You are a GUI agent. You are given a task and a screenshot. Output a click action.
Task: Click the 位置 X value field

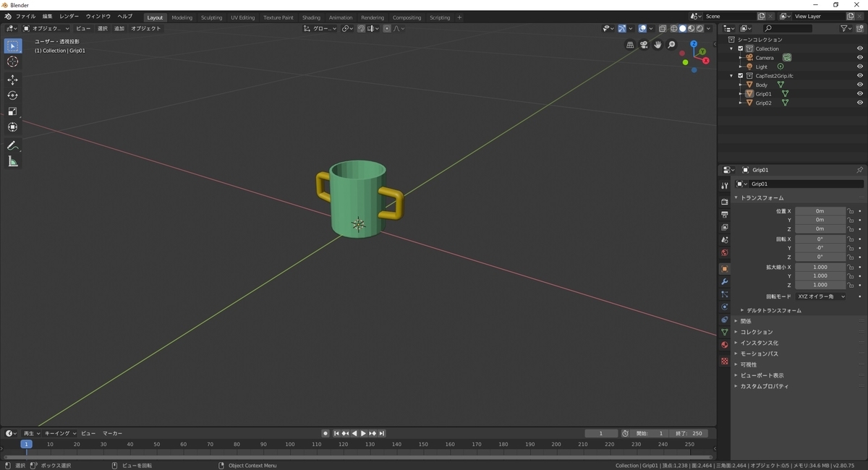pos(820,211)
